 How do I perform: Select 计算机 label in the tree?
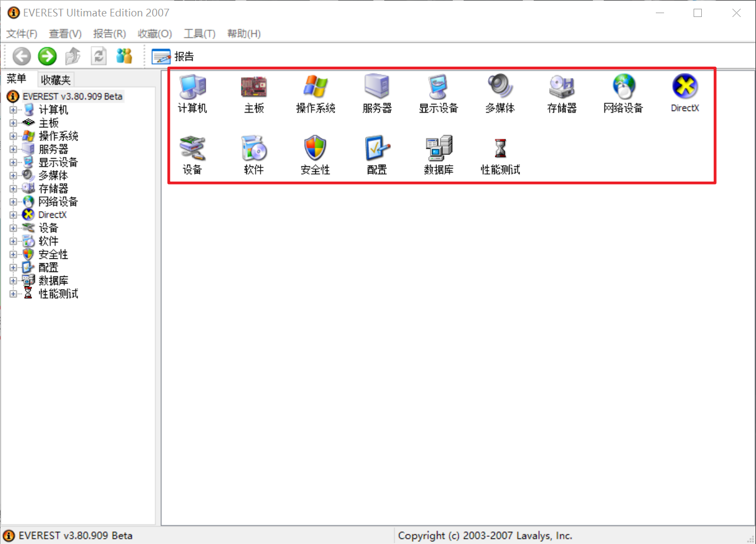coord(53,110)
